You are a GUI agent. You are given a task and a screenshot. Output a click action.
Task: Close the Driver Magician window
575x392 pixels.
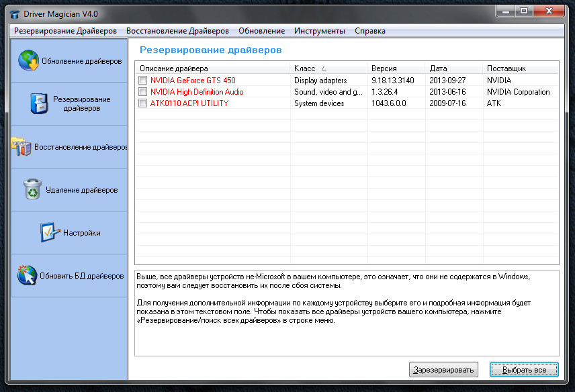549,11
